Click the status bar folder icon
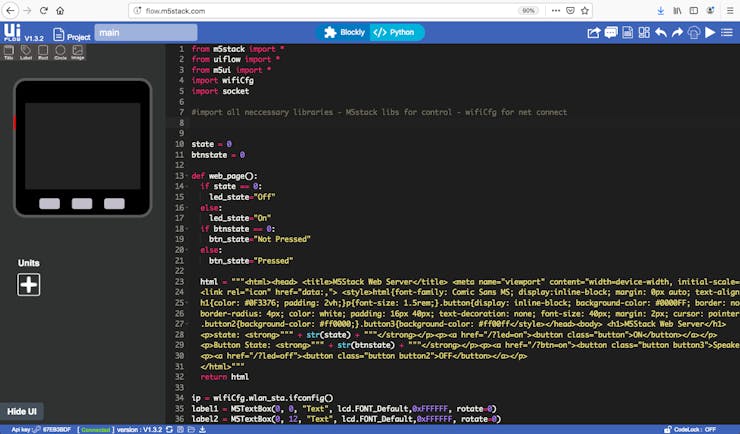This screenshot has height=434, width=740. pos(191,430)
